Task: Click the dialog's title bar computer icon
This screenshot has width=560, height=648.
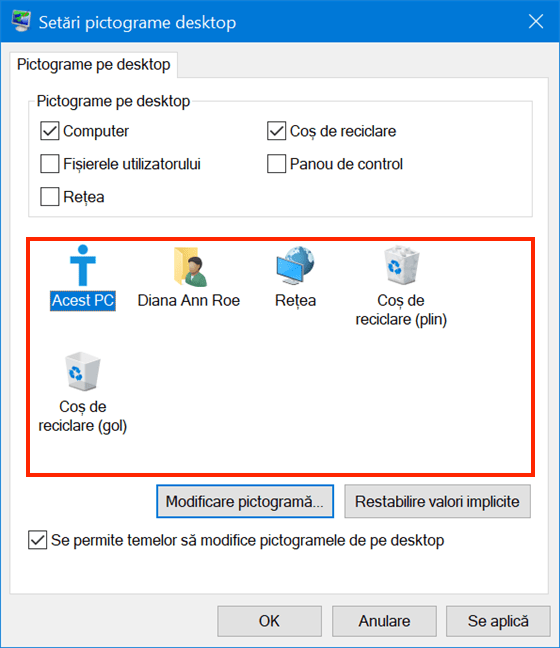Action: pyautogui.click(x=21, y=21)
